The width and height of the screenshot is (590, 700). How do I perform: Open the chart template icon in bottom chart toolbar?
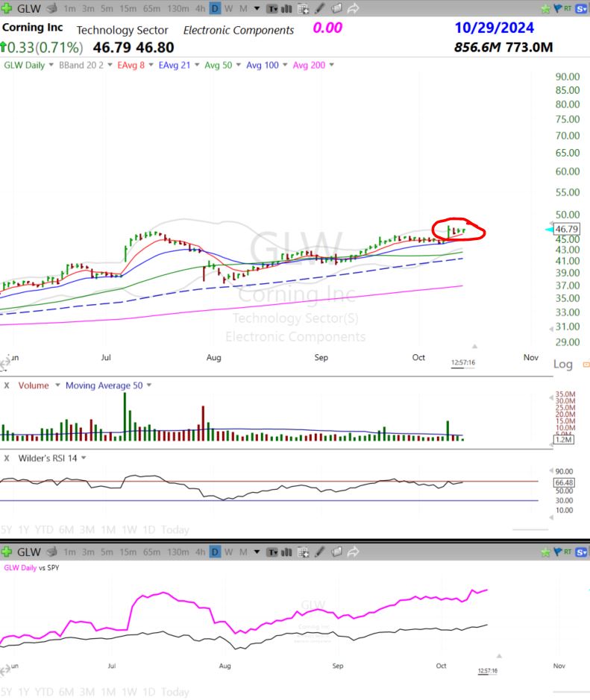click(x=272, y=552)
